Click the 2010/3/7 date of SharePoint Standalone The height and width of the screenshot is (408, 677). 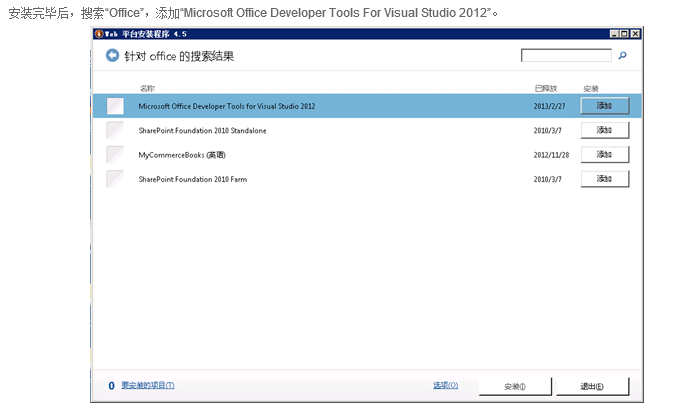tap(547, 130)
